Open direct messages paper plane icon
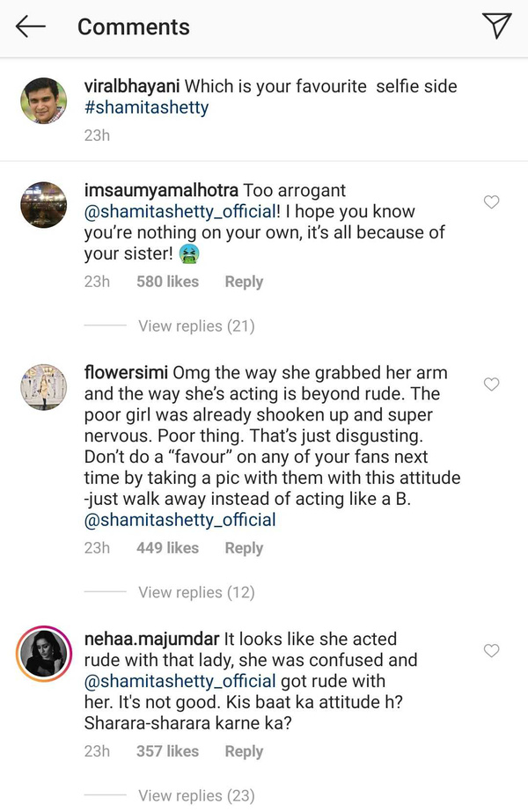Image resolution: width=528 pixels, height=812 pixels. point(497,26)
